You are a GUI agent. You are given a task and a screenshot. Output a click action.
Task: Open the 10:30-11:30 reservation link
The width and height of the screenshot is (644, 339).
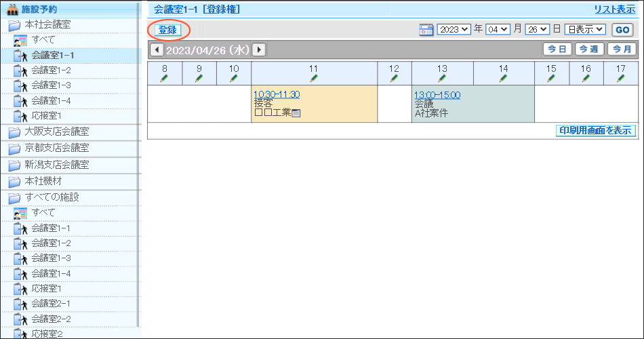tap(276, 94)
